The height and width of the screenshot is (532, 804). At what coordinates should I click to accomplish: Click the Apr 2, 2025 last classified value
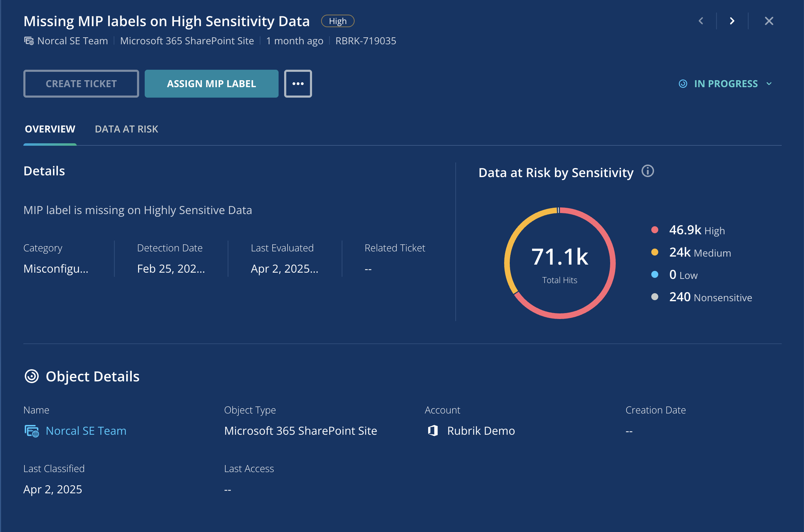pyautogui.click(x=53, y=489)
